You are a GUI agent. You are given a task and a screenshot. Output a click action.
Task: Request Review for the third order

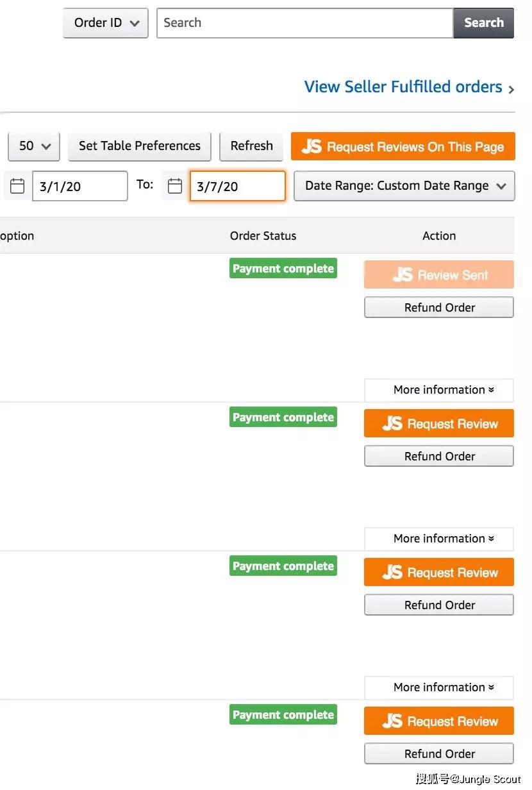439,573
